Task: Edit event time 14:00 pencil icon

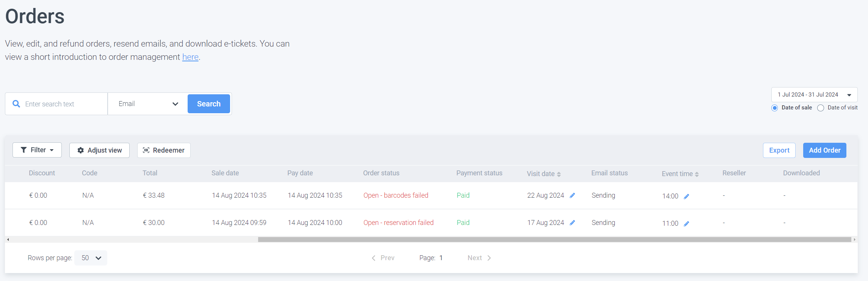Action: tap(686, 196)
